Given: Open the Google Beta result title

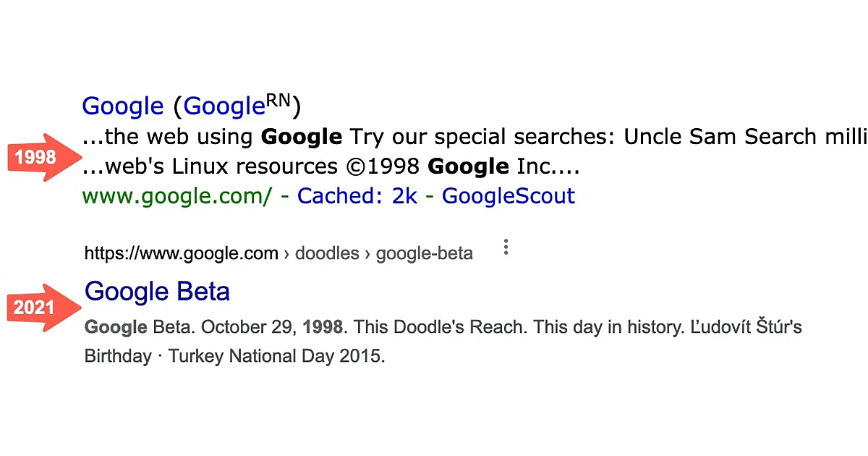Looking at the screenshot, I should click(157, 292).
